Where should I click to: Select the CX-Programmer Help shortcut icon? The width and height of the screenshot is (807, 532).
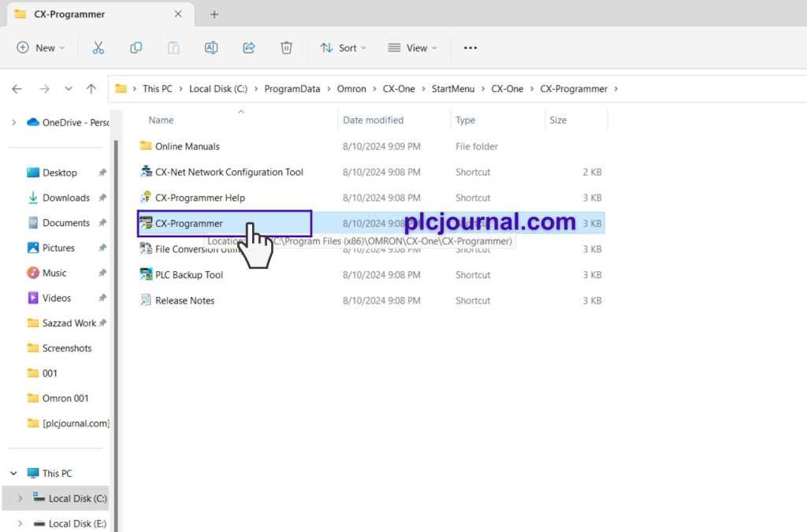[x=146, y=197]
